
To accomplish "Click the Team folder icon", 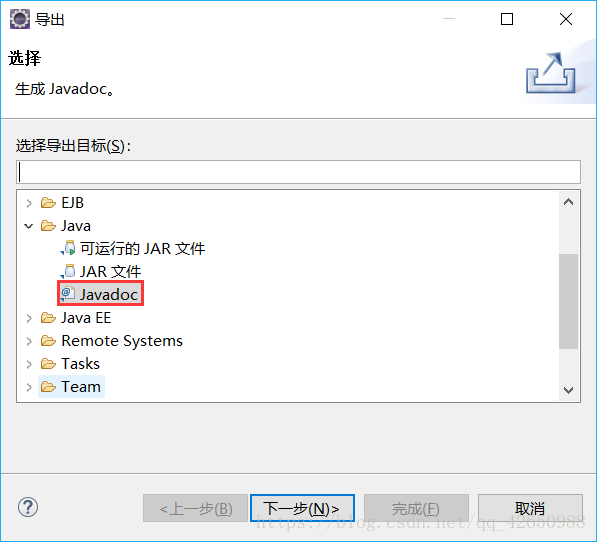I will pyautogui.click(x=48, y=387).
